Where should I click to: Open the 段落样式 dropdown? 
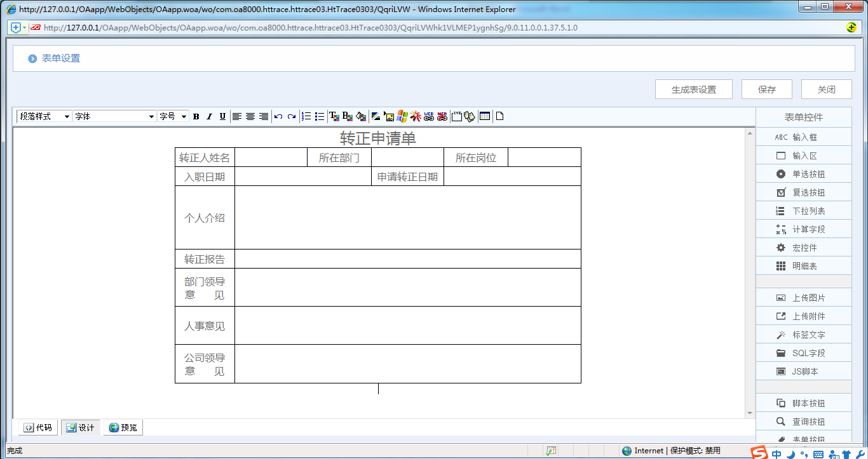44,116
